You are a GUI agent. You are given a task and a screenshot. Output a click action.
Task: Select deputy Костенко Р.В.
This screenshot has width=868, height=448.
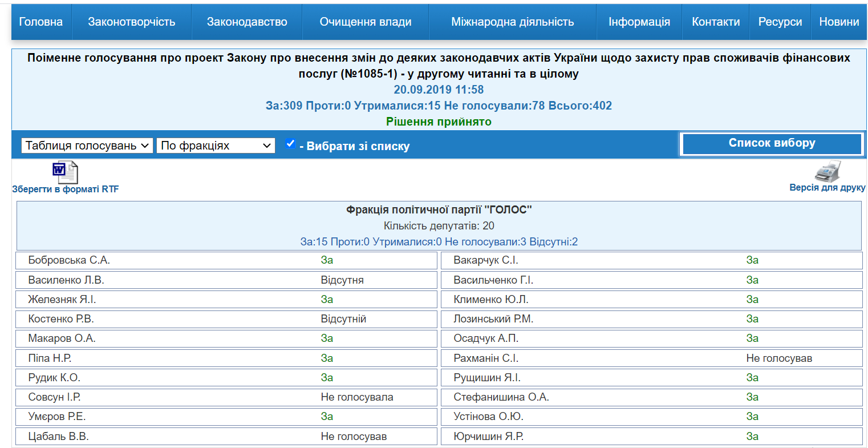61,319
